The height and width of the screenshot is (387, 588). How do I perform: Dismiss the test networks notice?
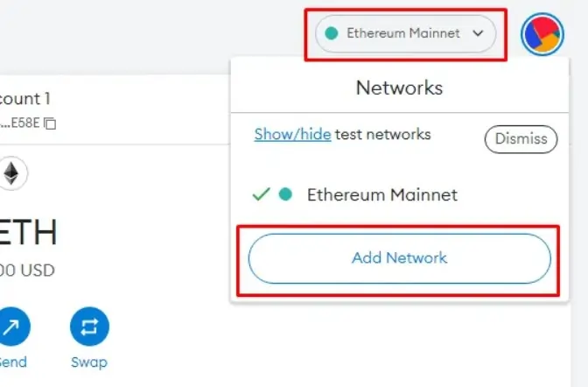click(x=521, y=139)
